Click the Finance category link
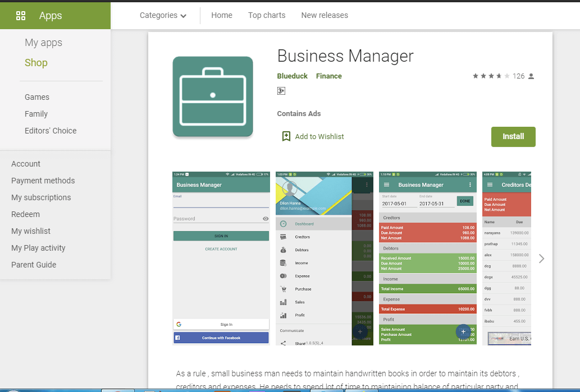 click(x=329, y=76)
